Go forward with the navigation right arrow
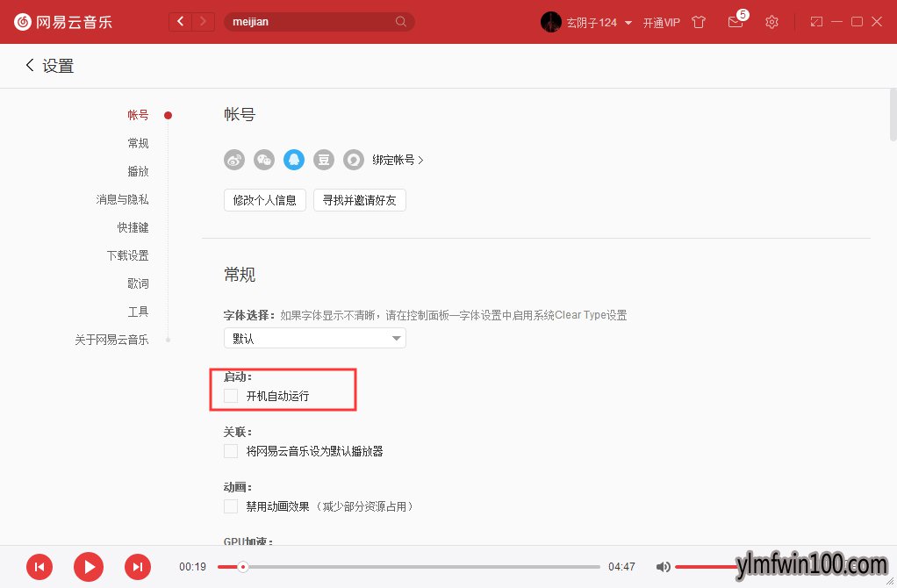 tap(203, 22)
